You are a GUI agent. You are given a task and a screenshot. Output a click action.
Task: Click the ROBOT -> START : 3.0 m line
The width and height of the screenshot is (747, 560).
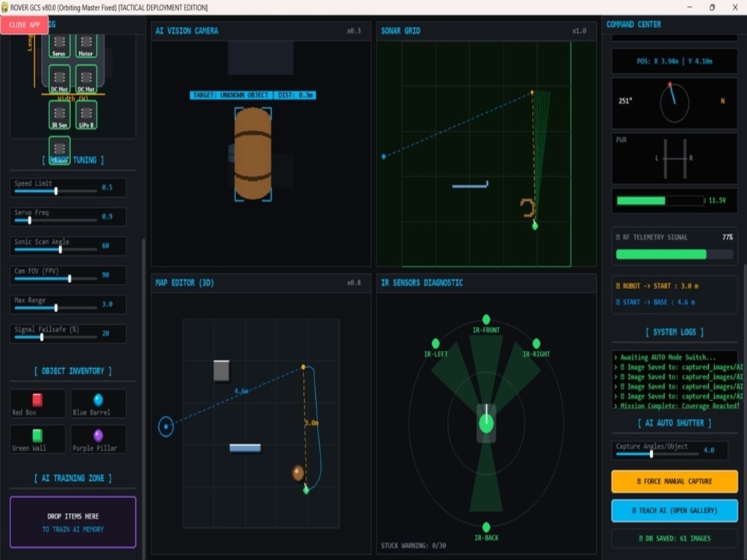tap(657, 286)
